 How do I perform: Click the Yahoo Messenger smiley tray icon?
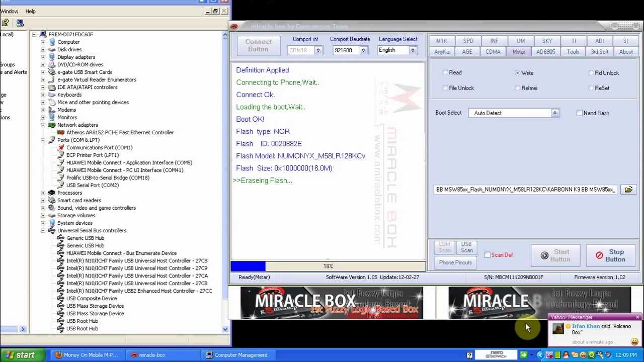tap(583, 355)
